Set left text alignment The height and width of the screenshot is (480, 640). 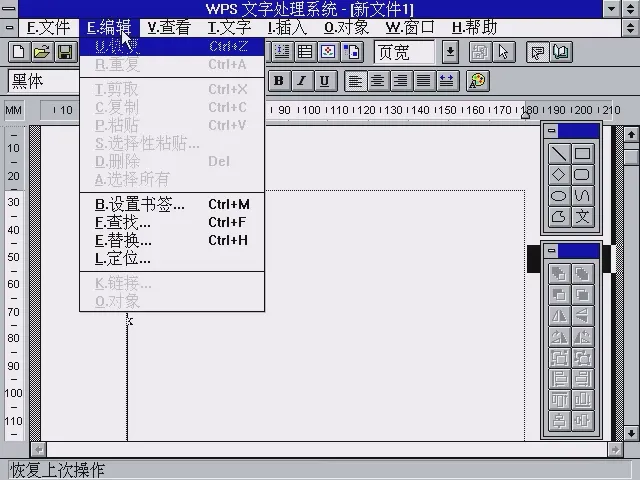[355, 81]
